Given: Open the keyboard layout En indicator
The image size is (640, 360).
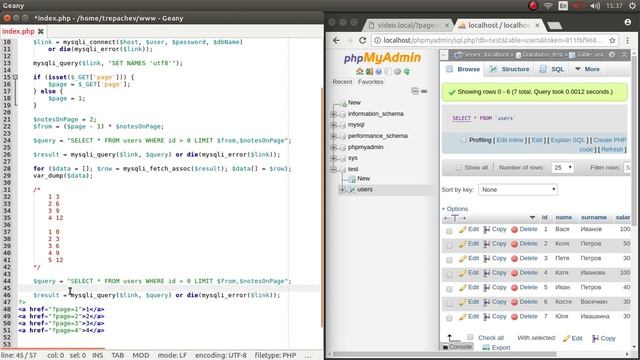Looking at the screenshot, I should pyautogui.click(x=563, y=6).
